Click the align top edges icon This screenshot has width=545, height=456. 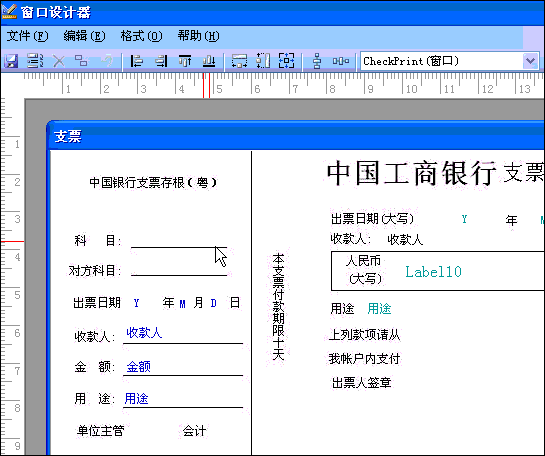[x=185, y=61]
